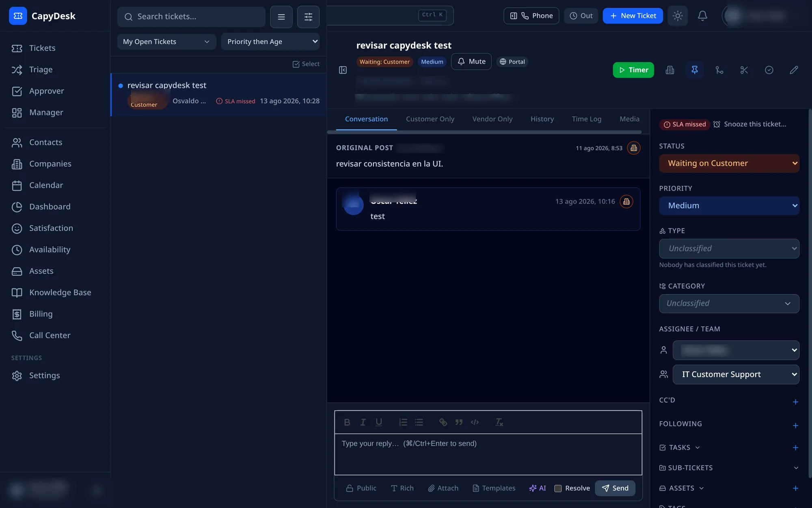Viewport: 812px width, 508px height.
Task: Toggle Out availability status
Action: pyautogui.click(x=581, y=16)
